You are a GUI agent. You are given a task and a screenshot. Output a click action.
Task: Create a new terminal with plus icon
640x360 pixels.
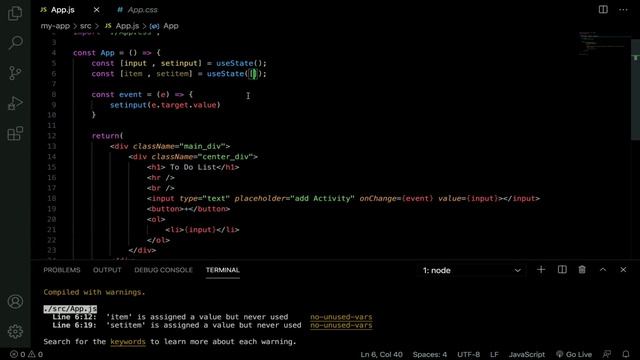click(x=541, y=270)
